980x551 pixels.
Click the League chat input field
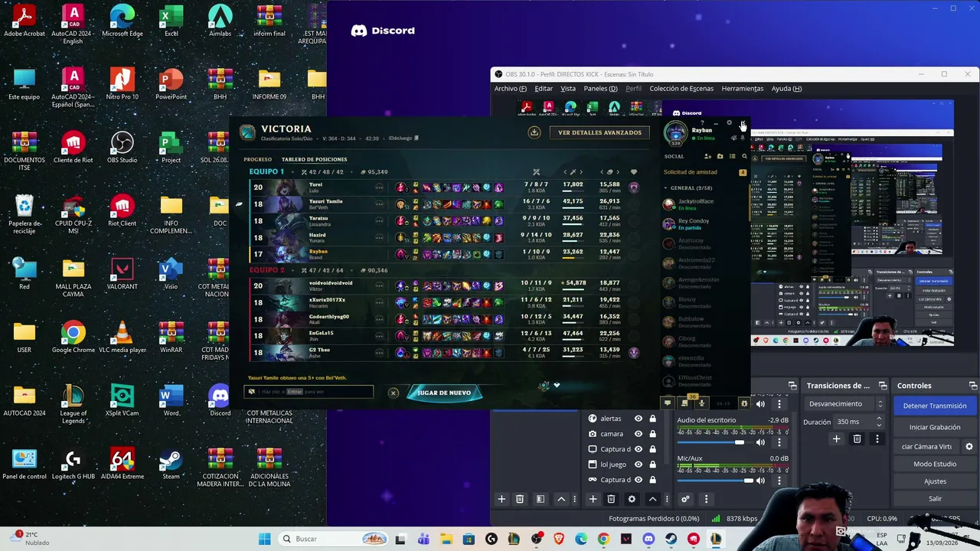[x=309, y=392]
